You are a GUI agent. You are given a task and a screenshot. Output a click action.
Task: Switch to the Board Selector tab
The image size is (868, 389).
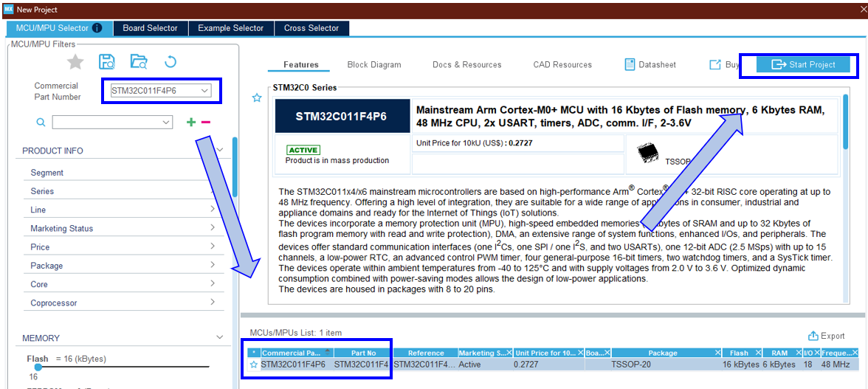150,28
